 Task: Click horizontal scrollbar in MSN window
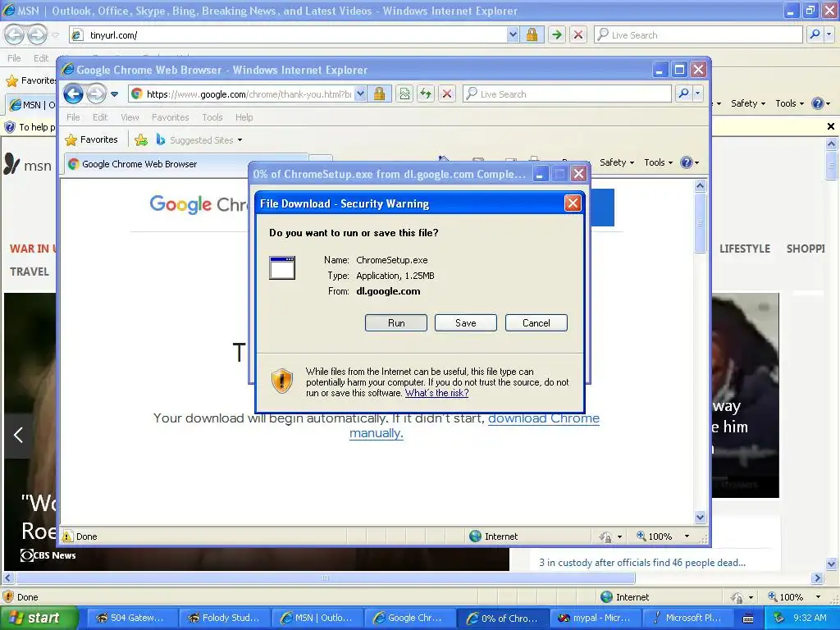pyautogui.click(x=325, y=578)
